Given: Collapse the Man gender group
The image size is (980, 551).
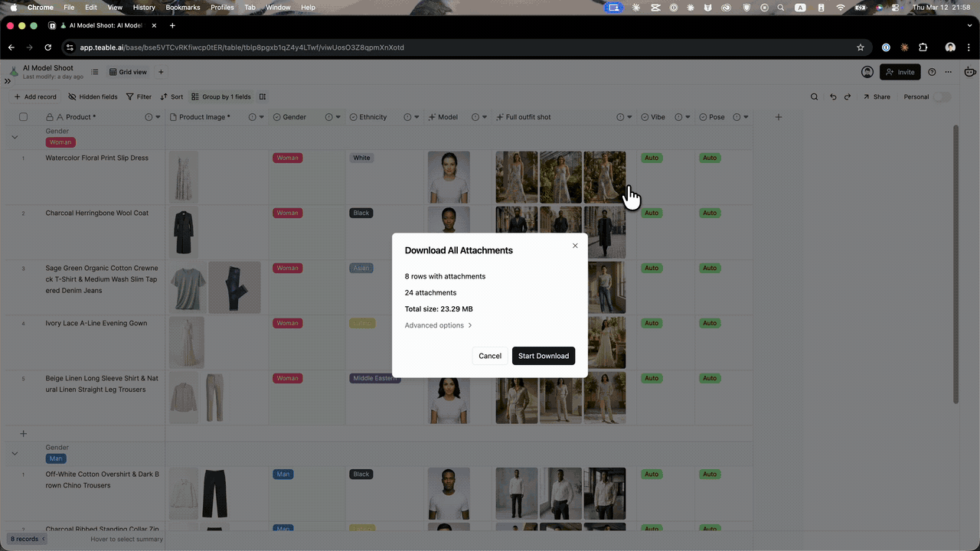Looking at the screenshot, I should (x=15, y=453).
